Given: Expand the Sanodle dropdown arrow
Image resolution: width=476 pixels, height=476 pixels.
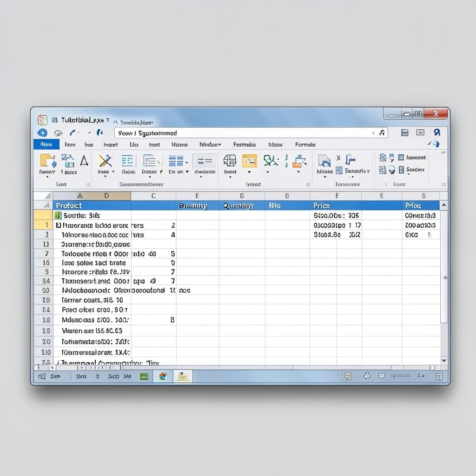Looking at the screenshot, I should [x=368, y=171].
